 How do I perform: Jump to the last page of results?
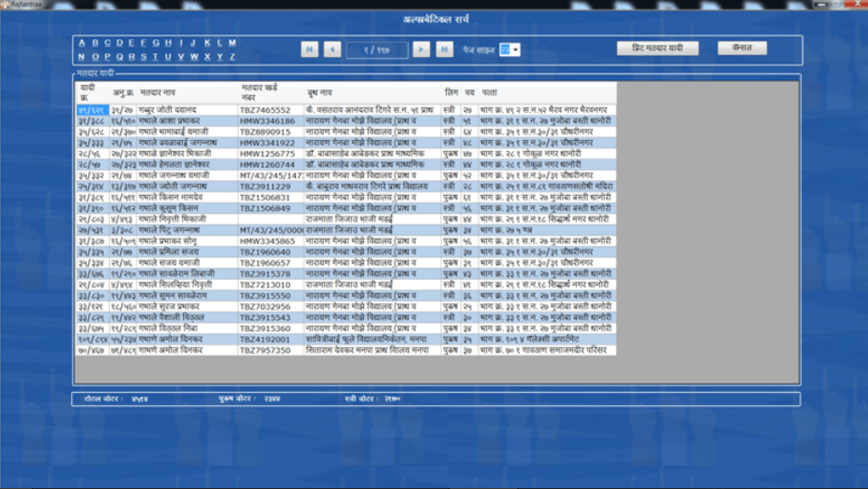[x=444, y=49]
